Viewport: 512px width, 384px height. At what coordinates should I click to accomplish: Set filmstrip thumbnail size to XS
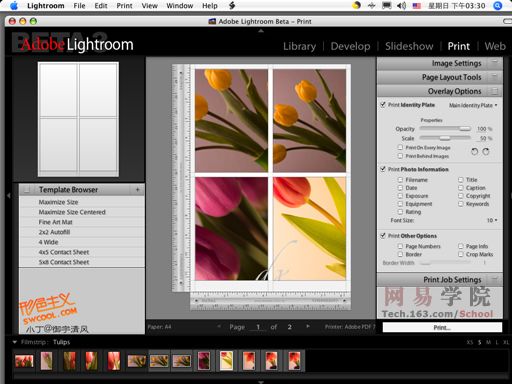470,342
